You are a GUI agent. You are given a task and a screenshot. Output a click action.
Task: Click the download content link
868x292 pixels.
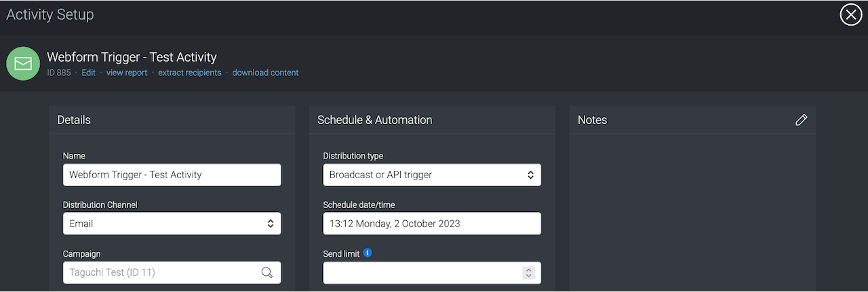tap(265, 72)
